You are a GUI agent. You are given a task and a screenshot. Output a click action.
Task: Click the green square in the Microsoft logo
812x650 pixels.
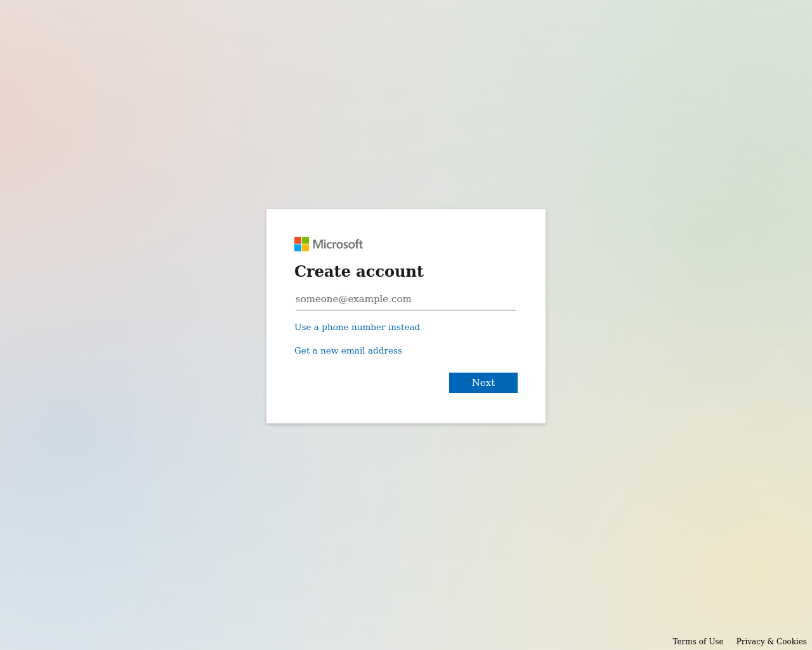305,241
